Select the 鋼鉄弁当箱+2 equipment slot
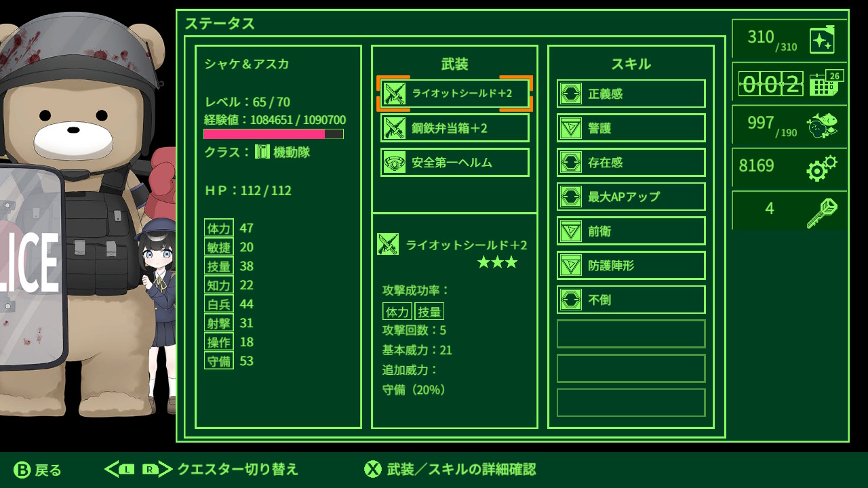 click(455, 128)
